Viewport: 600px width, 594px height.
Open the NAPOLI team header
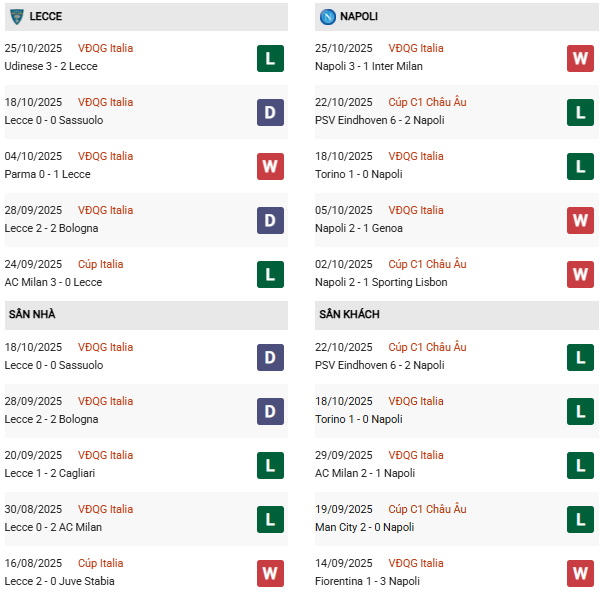tap(359, 17)
